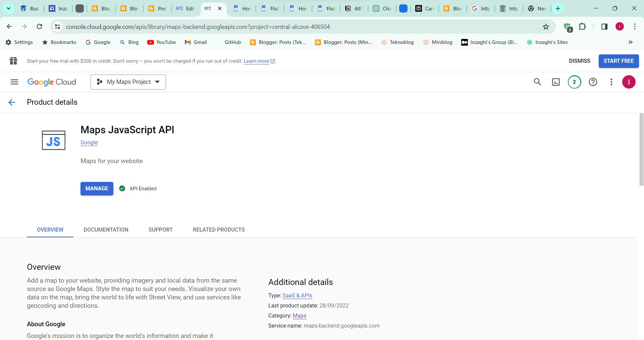Image resolution: width=644 pixels, height=340 pixels.
Task: Open the Gmail bookmark
Action: click(x=196, y=42)
